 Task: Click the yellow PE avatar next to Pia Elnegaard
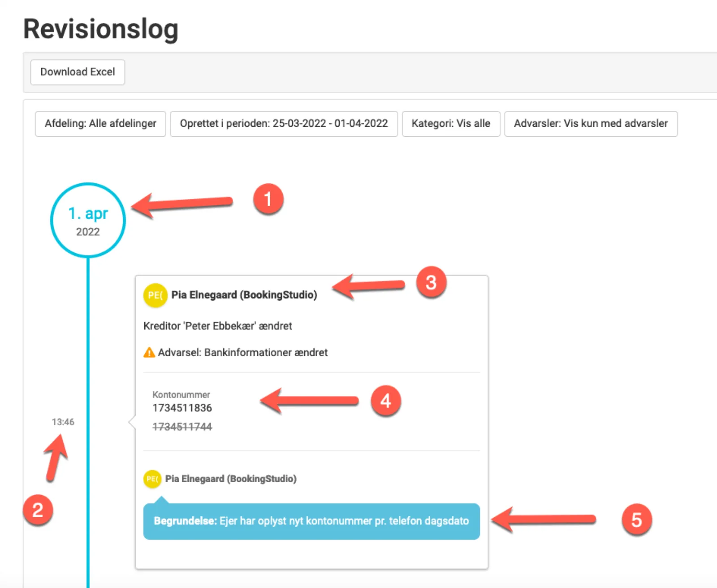tap(155, 295)
